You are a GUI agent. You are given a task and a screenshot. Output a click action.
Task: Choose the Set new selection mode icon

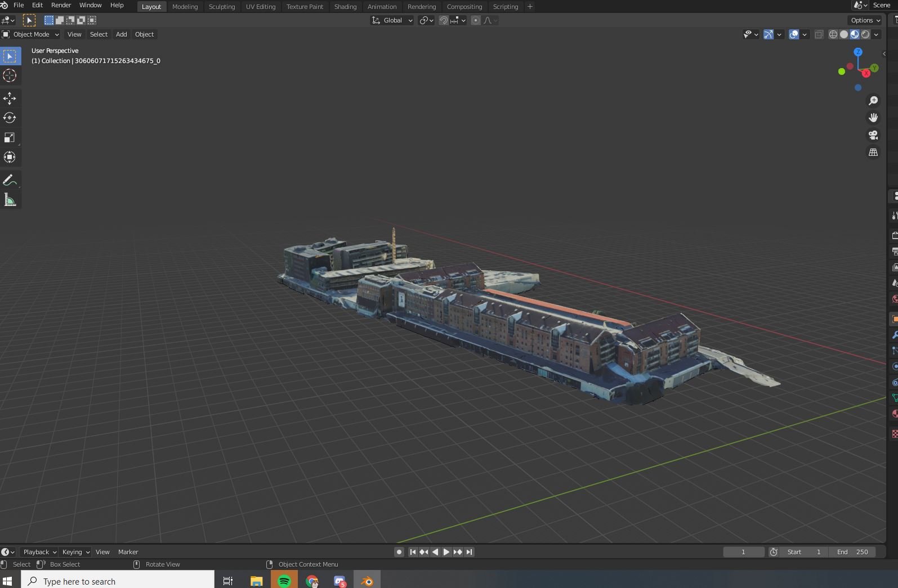49,20
